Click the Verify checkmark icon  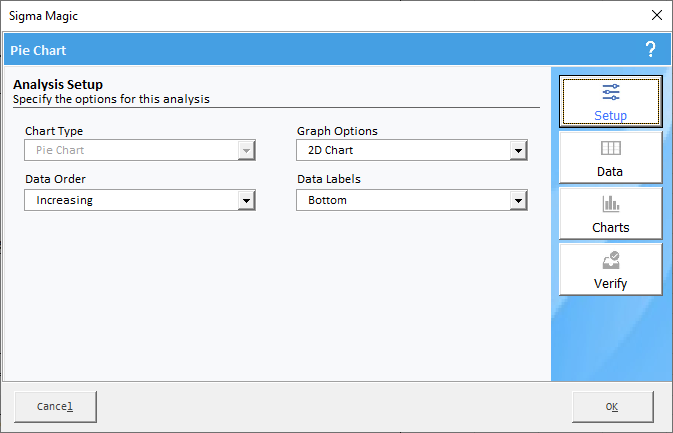611,260
